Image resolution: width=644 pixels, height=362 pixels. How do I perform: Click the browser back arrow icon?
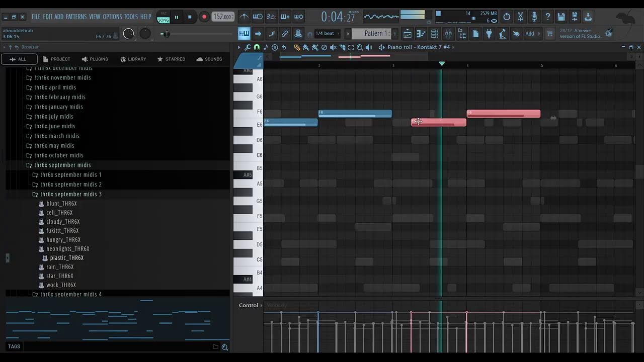17,47
